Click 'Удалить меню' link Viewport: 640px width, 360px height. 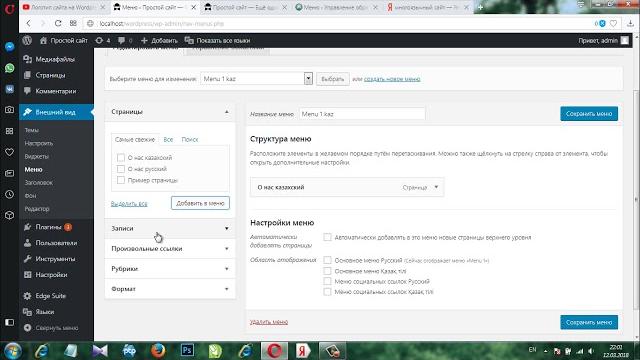(x=269, y=322)
